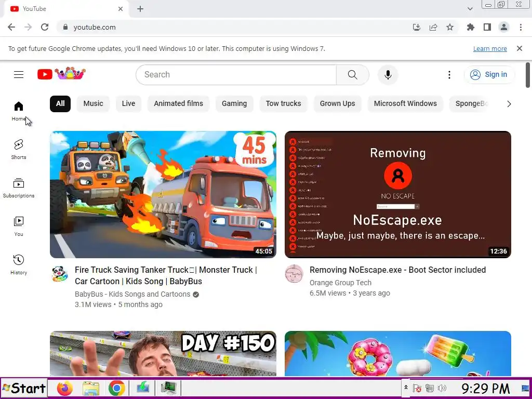The height and width of the screenshot is (399, 532).
Task: Play the BabyBus fire truck thumbnail
Action: 163,194
